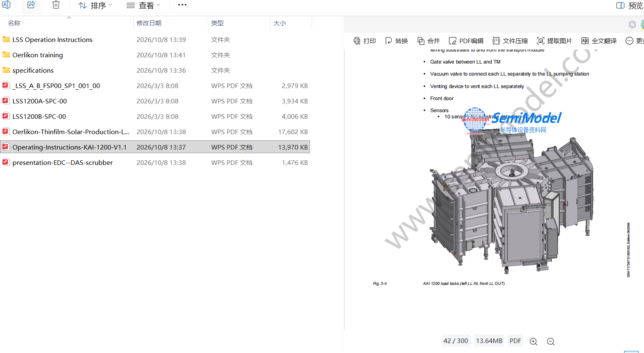Click the 提取图片 extract images icon

541,41
